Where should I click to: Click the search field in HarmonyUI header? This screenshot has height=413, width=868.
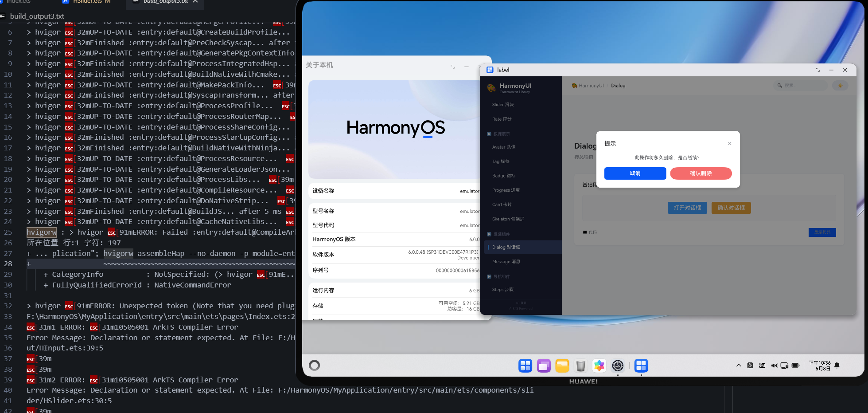point(800,86)
